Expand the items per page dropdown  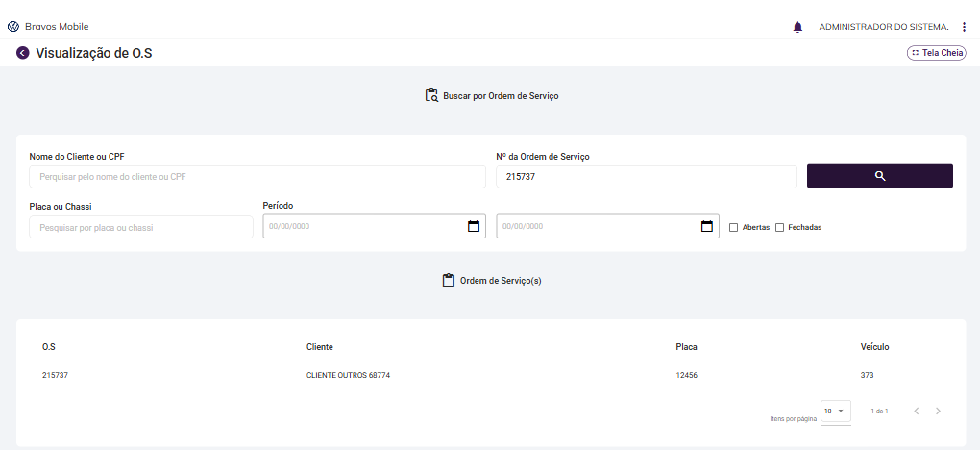pyautogui.click(x=835, y=411)
